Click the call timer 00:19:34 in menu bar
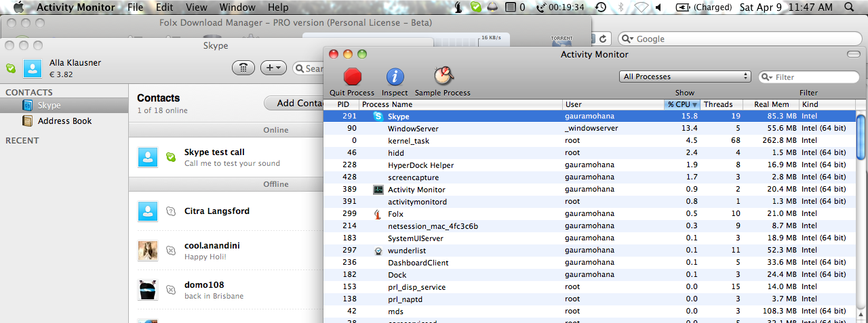 click(561, 7)
